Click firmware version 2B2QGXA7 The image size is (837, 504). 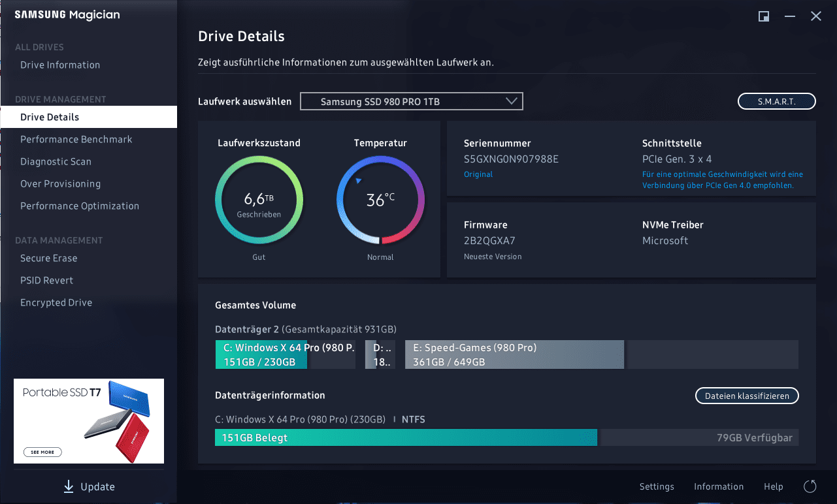coord(490,240)
